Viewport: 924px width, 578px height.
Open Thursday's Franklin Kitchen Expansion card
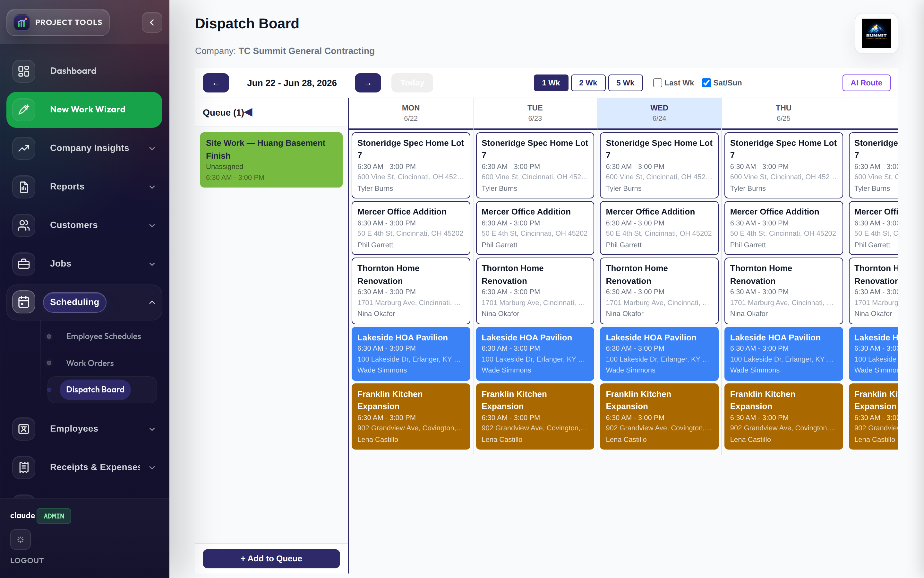pyautogui.click(x=783, y=416)
